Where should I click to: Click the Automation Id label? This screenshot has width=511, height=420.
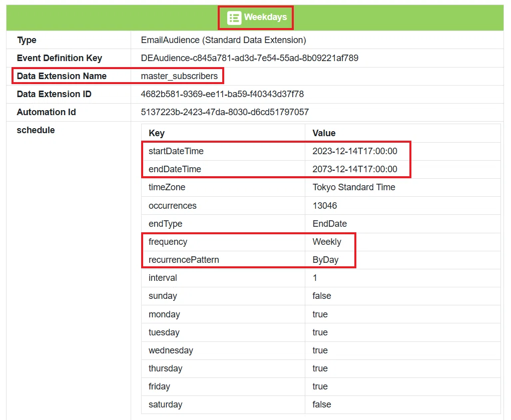click(x=46, y=112)
